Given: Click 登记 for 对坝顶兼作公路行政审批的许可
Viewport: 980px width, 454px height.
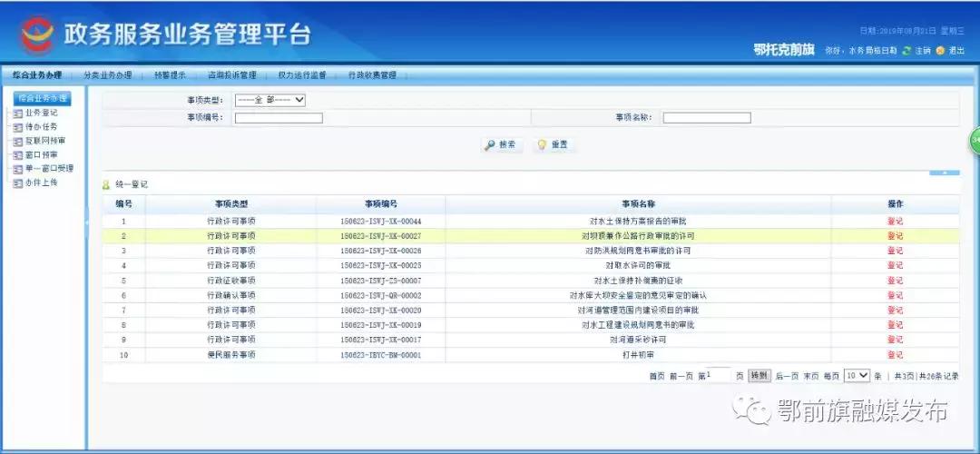Looking at the screenshot, I should [x=895, y=236].
